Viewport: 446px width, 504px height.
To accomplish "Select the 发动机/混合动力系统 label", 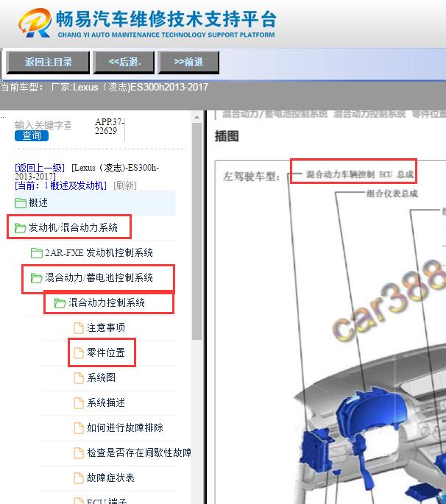I will click(x=73, y=227).
